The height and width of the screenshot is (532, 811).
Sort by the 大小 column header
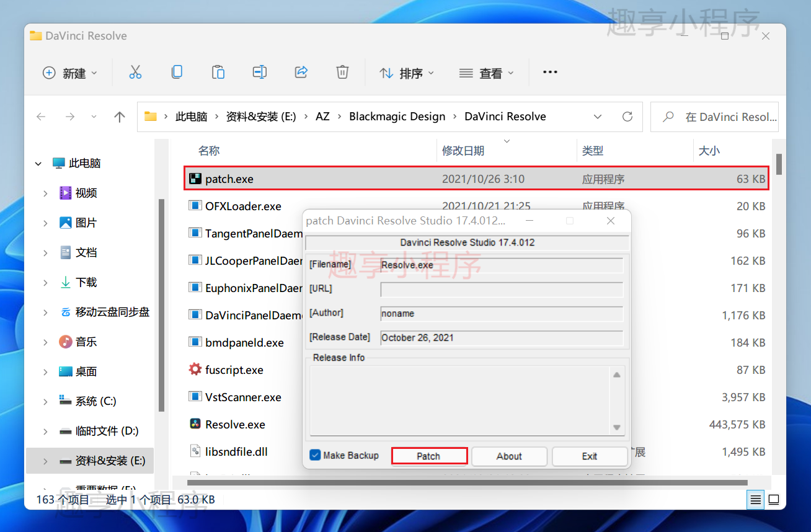pyautogui.click(x=709, y=151)
